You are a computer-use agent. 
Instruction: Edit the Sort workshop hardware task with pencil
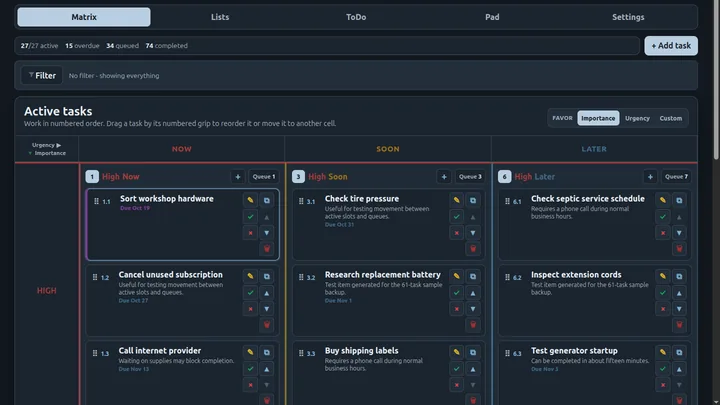click(250, 200)
